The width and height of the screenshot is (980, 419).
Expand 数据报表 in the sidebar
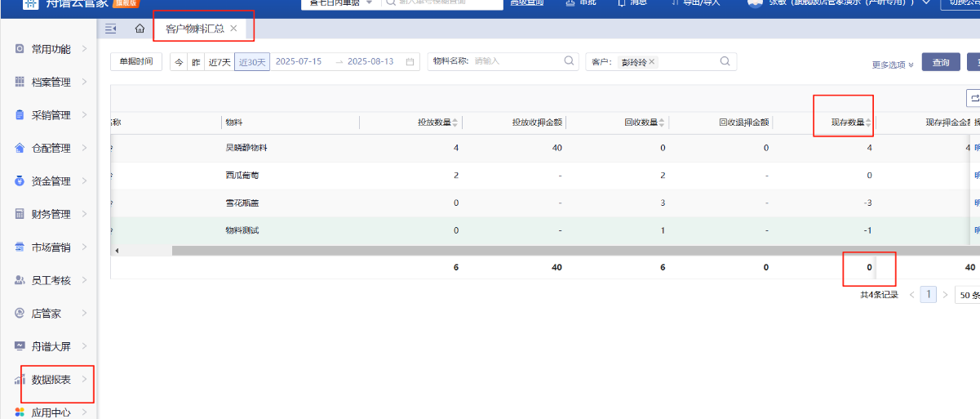51,380
